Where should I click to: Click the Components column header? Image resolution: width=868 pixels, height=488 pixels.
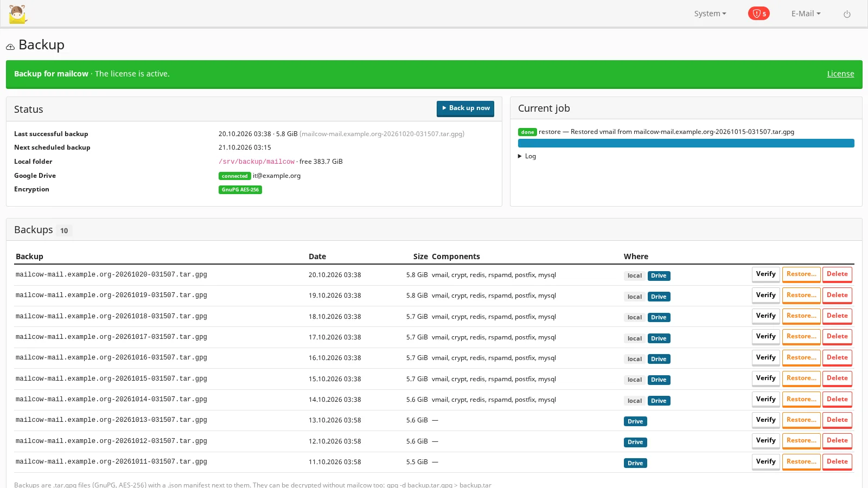456,256
